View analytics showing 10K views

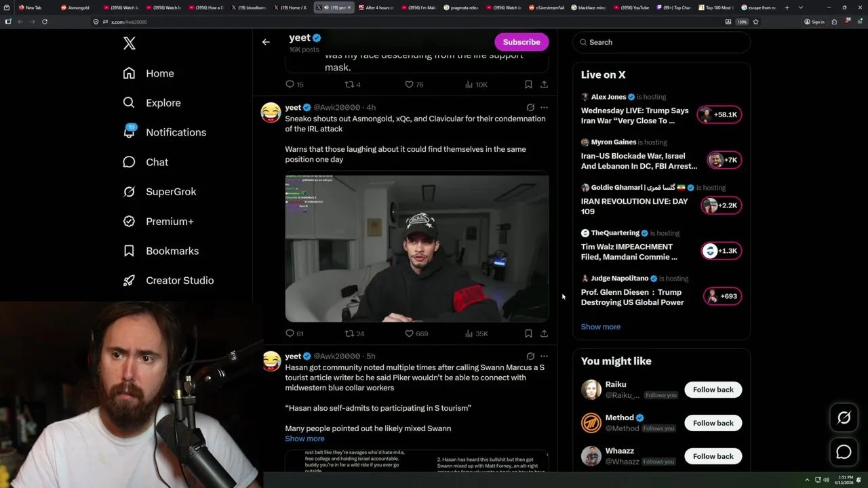pyautogui.click(x=476, y=85)
